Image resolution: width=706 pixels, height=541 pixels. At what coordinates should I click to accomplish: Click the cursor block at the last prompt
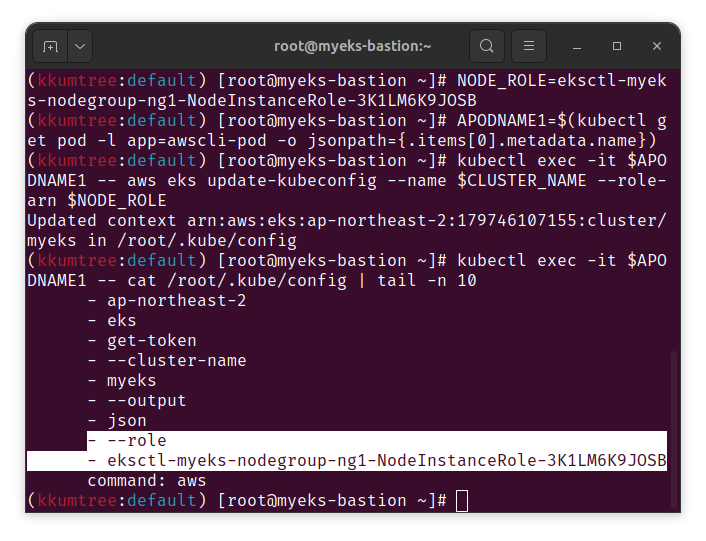[x=462, y=501]
